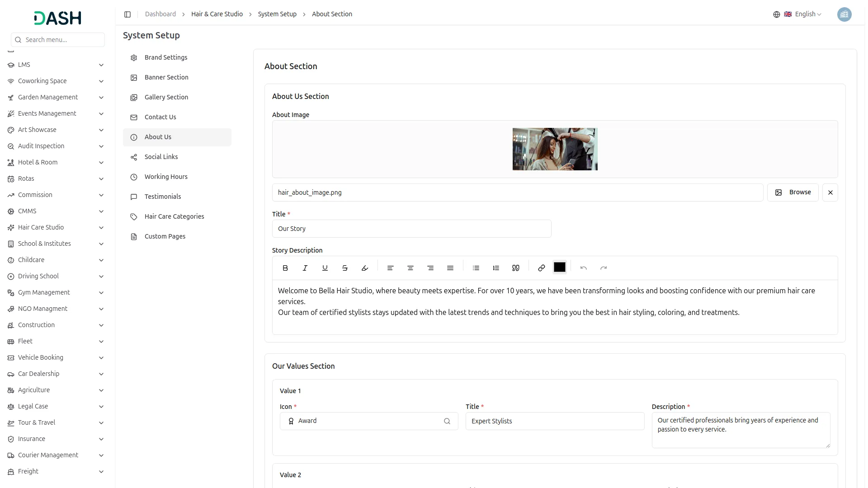This screenshot has height=488, width=868.
Task: Redo the editor change
Action: 604,268
